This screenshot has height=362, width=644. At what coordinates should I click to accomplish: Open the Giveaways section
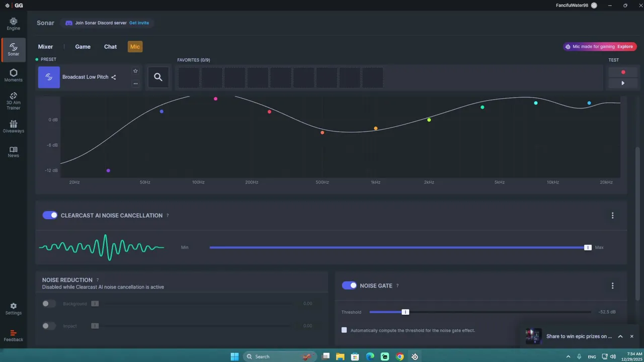14,126
